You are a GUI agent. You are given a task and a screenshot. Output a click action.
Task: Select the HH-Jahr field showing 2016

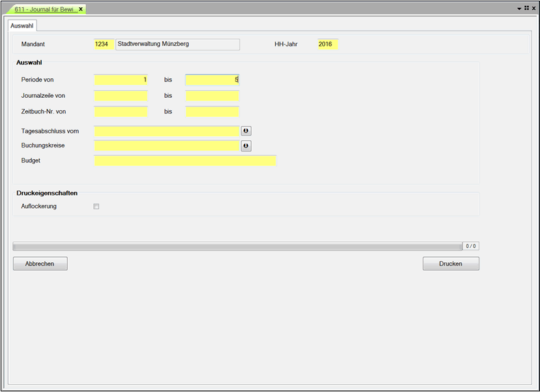pyautogui.click(x=327, y=44)
